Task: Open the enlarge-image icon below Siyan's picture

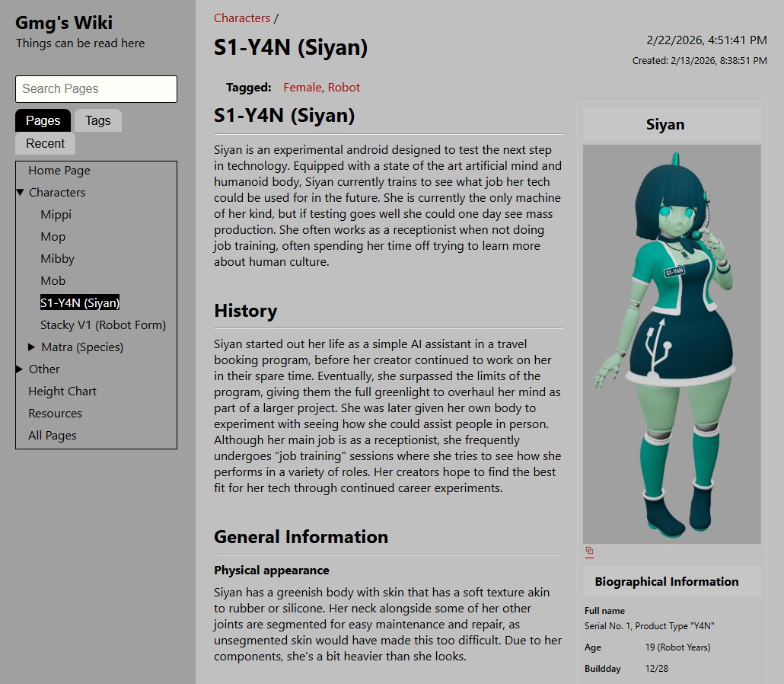Action: point(589,551)
